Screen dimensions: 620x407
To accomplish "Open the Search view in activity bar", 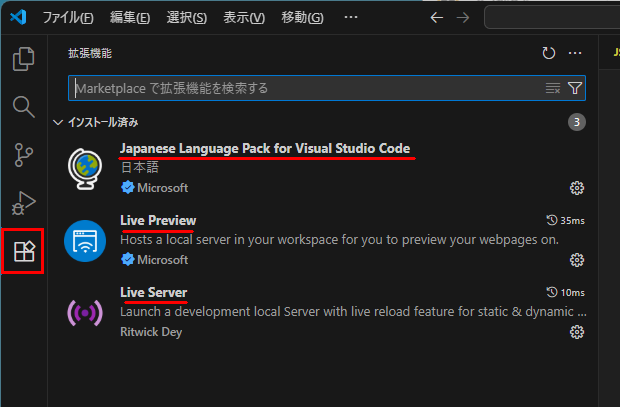I will point(23,107).
